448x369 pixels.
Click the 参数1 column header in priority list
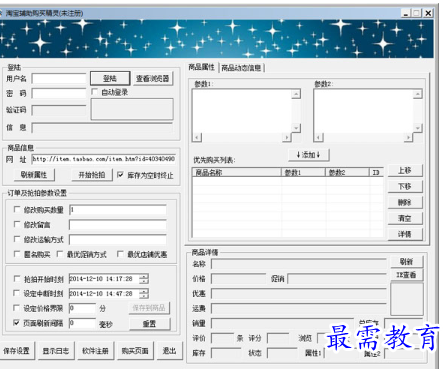pos(303,172)
